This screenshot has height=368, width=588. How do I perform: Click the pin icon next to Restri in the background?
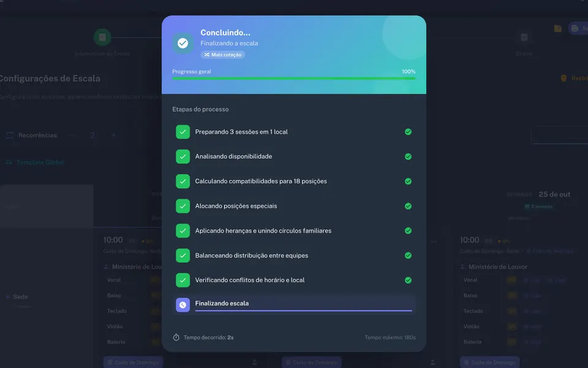pos(563,78)
